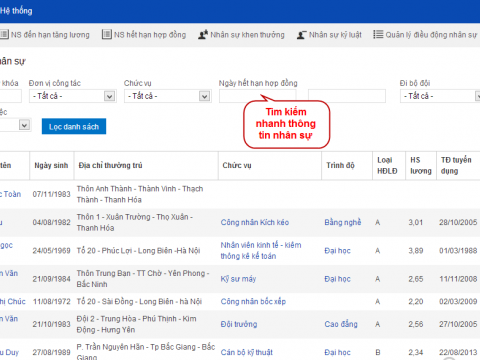
Task: Open the Cán bộ kỹ thuật link
Action: [x=247, y=352]
